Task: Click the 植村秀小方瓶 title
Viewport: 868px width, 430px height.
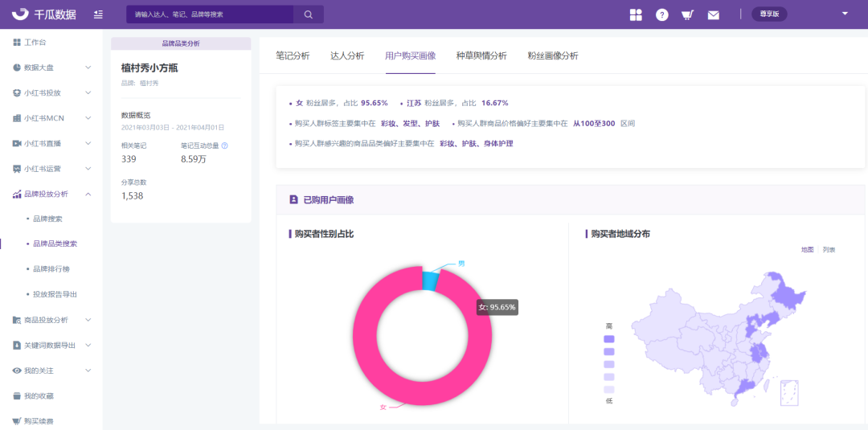Action: click(x=149, y=68)
